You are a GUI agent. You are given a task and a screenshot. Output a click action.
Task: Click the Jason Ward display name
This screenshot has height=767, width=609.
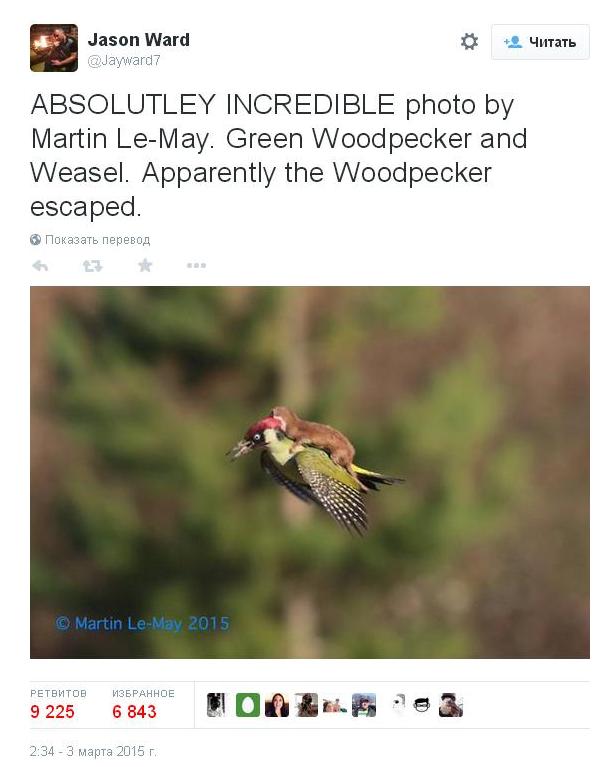[138, 40]
